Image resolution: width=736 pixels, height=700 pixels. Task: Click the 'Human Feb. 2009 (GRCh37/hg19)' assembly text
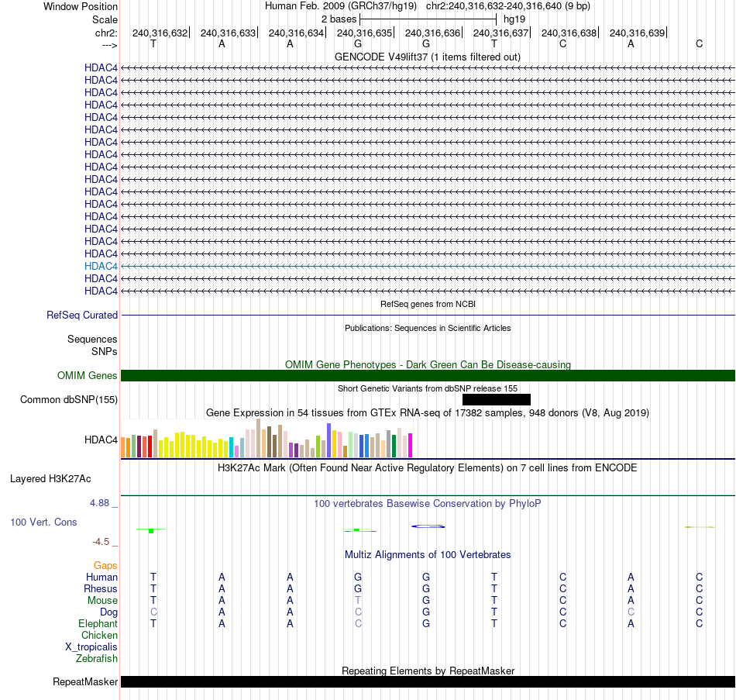341,6
